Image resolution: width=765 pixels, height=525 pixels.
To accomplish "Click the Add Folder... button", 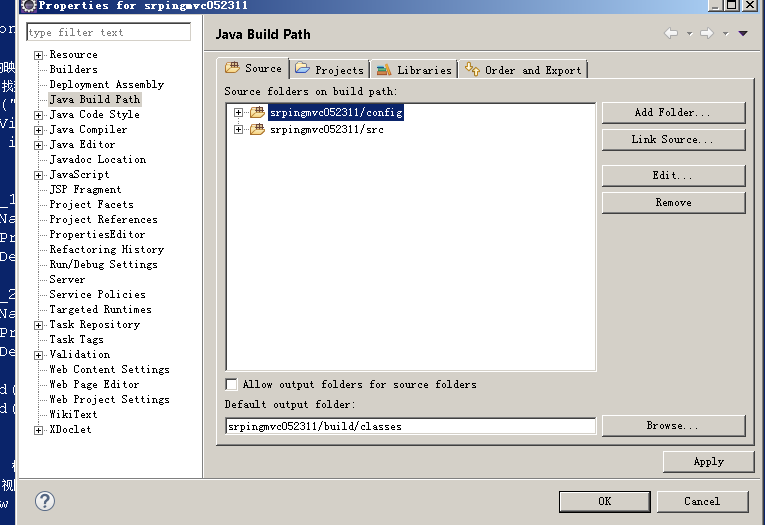I will [673, 113].
